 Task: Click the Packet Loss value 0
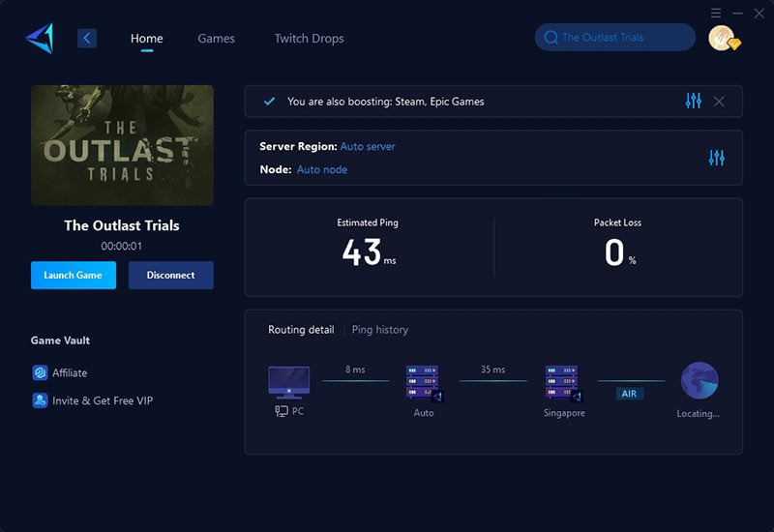(x=614, y=252)
